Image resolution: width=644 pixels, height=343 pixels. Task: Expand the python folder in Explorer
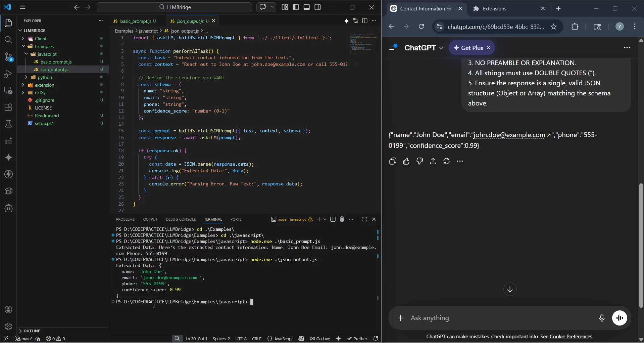[45, 77]
